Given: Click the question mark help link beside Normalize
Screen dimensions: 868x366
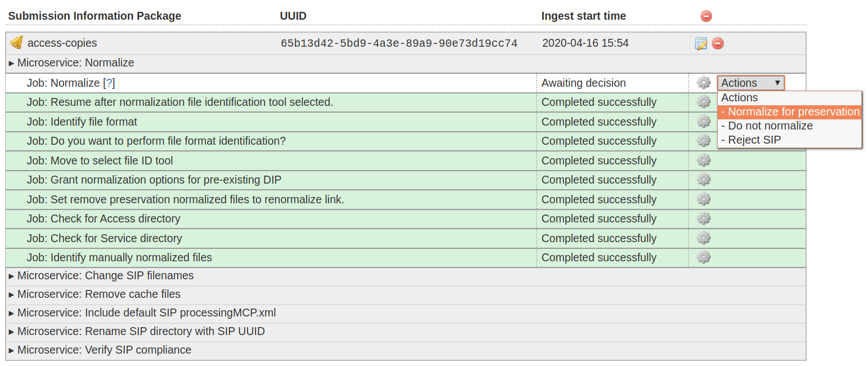Looking at the screenshot, I should (x=110, y=83).
